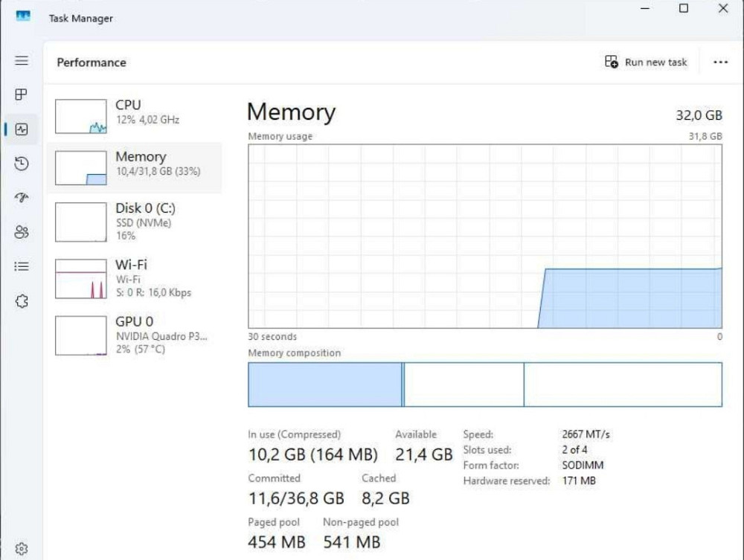
Task: Open the See more options menu
Action: coord(719,62)
